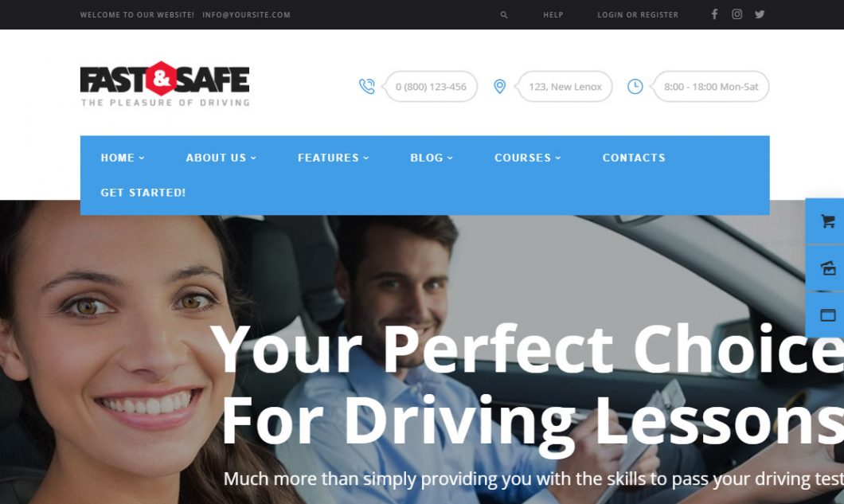Expand the Courses dropdown arrow

[x=558, y=158]
